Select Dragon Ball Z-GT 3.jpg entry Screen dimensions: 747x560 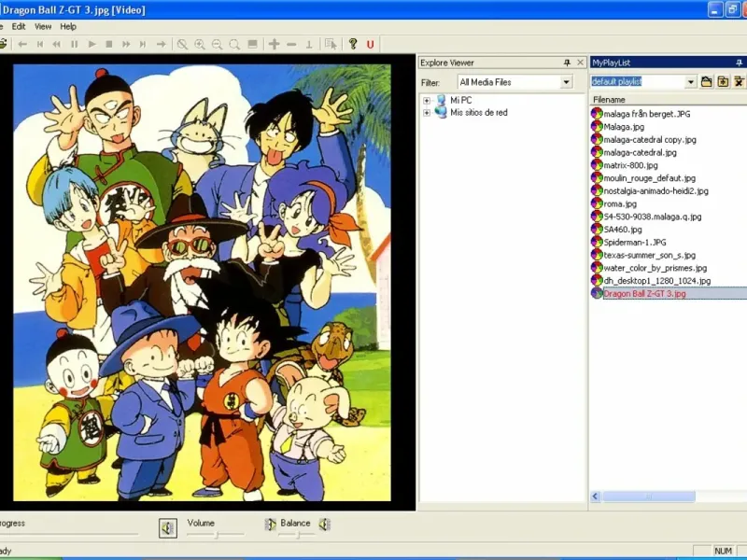(644, 294)
